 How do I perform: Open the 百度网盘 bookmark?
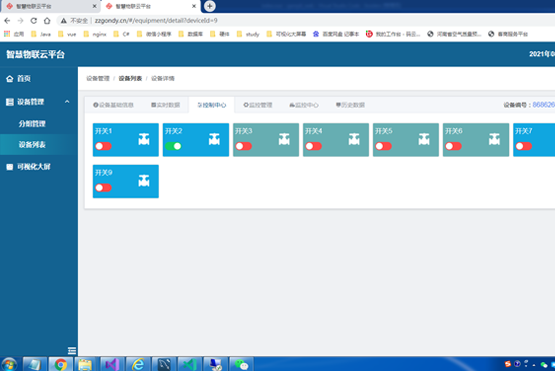(336, 34)
